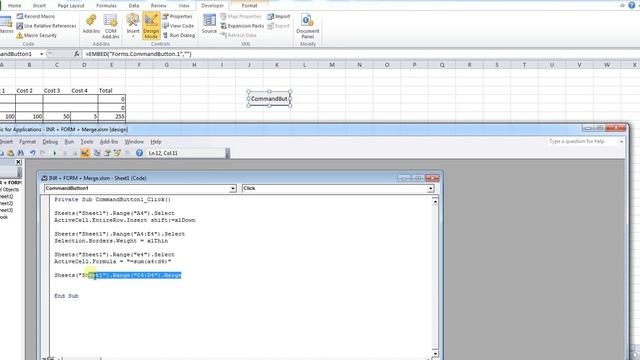The width and height of the screenshot is (640, 360).
Task: Click the formula bar EMBED text
Action: [x=138, y=54]
